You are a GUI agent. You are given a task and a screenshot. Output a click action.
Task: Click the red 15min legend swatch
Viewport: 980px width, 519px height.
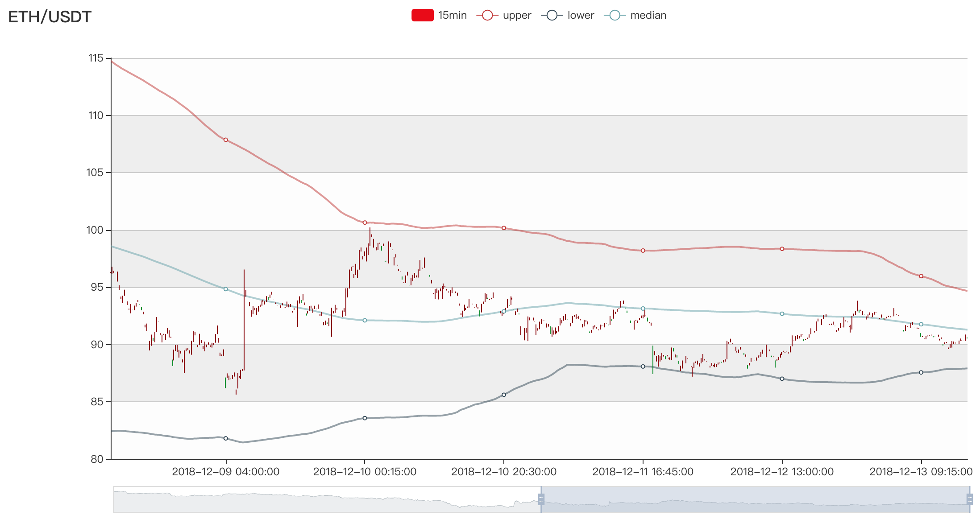pyautogui.click(x=422, y=15)
